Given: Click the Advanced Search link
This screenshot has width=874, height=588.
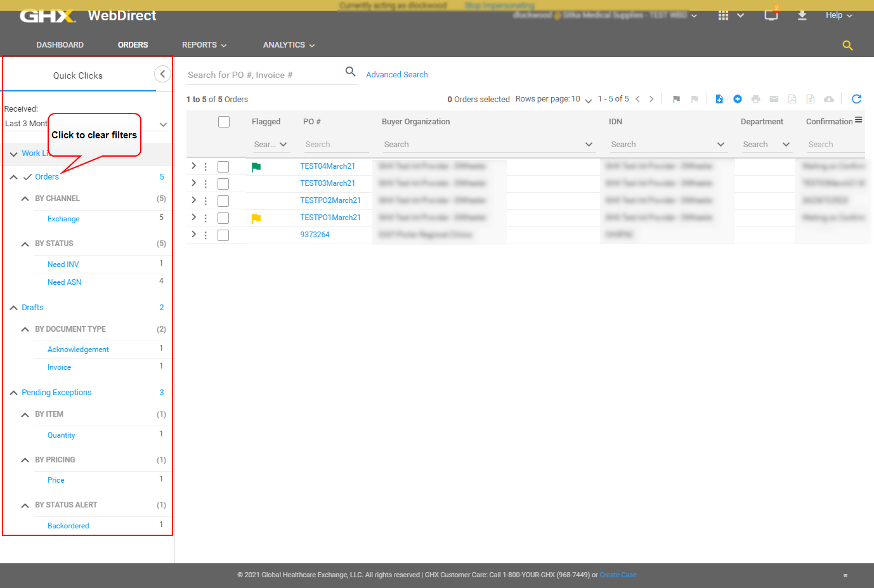Looking at the screenshot, I should click(x=396, y=75).
